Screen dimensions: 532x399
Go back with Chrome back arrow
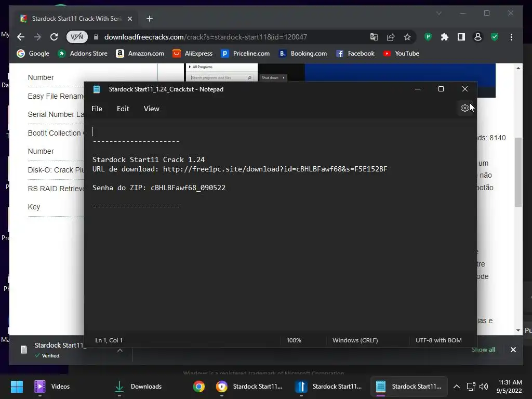(21, 37)
